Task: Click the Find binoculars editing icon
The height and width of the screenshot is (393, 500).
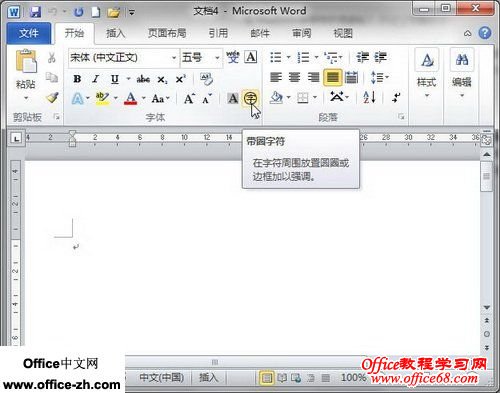Action: (x=462, y=60)
